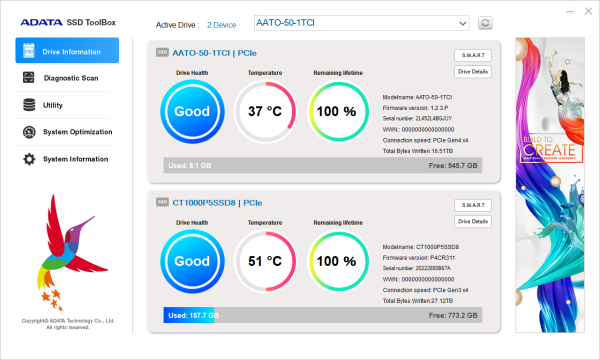Open Drive Details for CT1000P5SSD8

tap(473, 222)
